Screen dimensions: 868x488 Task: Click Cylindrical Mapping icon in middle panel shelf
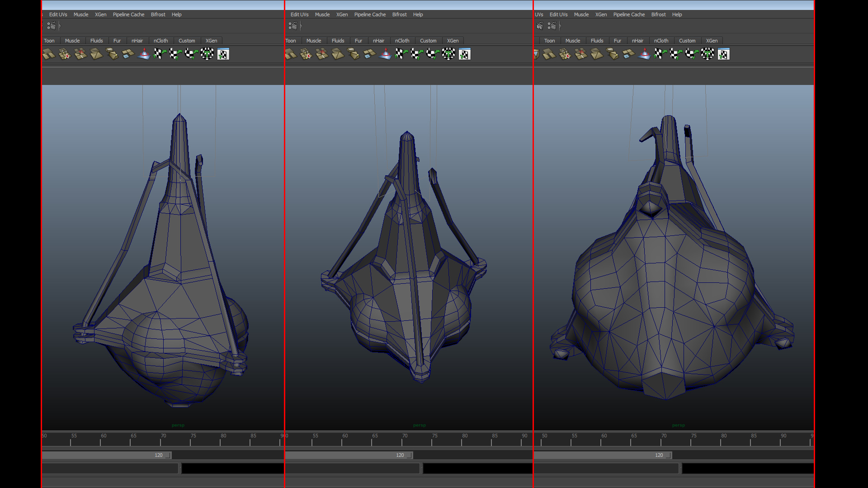pos(417,54)
